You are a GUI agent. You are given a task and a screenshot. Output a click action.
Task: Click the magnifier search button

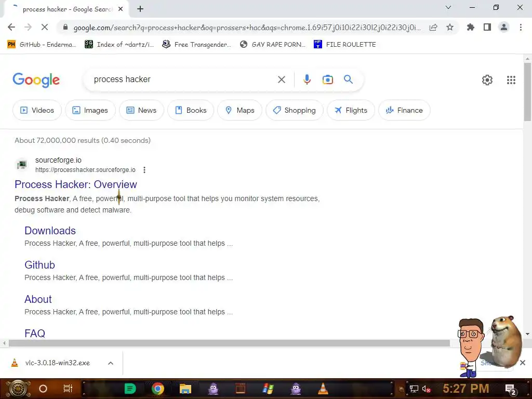pos(348,79)
